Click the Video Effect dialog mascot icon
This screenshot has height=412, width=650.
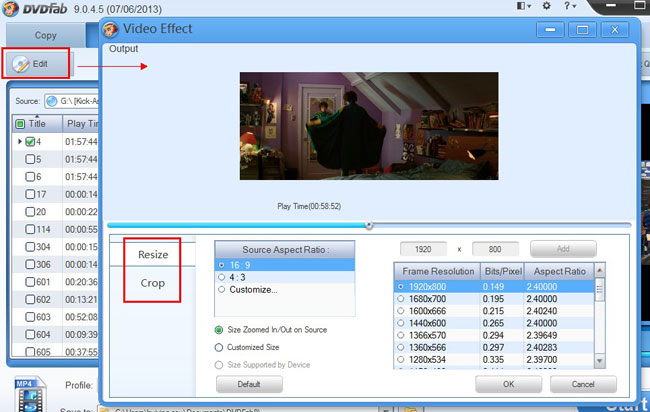pos(110,29)
